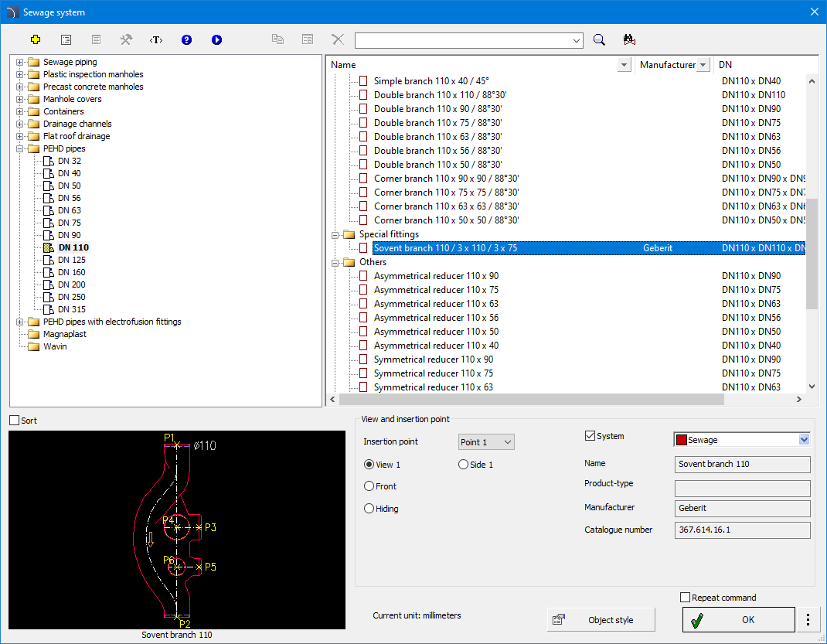
Task: Click the blue play arrow icon
Action: pos(216,39)
